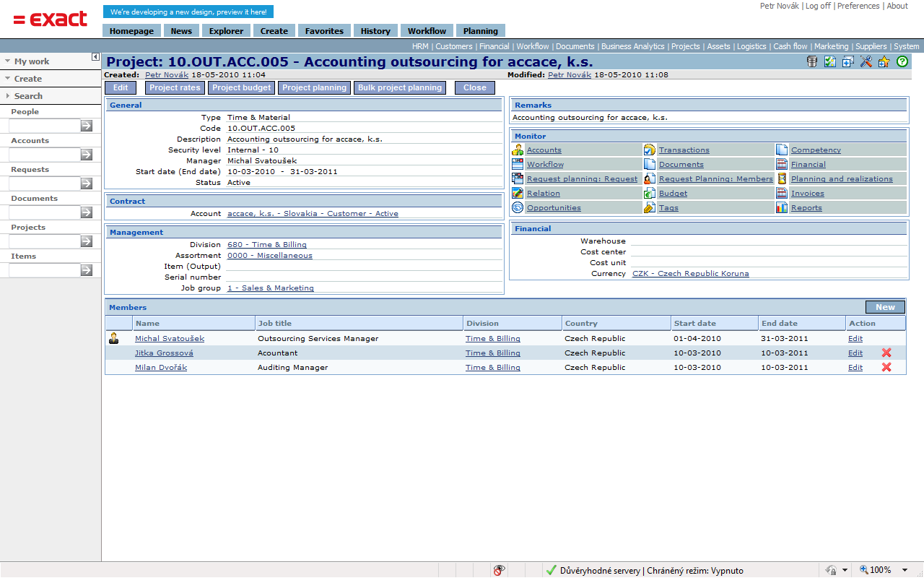This screenshot has height=578, width=924.
Task: Click the privacy blocked-eye status bar icon
Action: [499, 570]
